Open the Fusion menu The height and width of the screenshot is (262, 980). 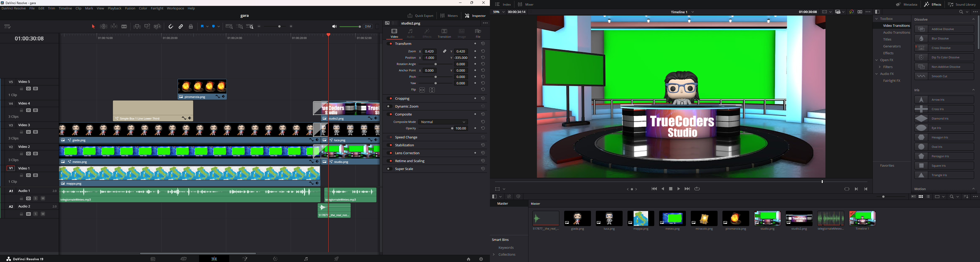130,8
